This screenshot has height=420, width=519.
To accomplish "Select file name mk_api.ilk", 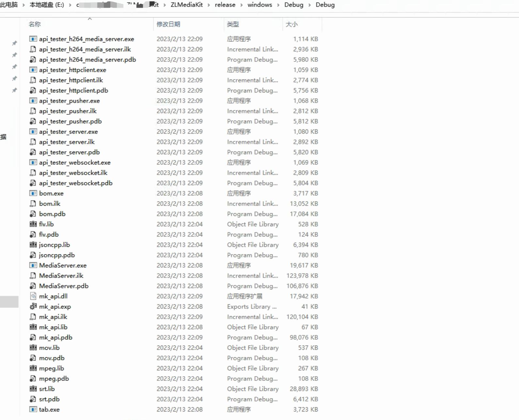I will [53, 317].
